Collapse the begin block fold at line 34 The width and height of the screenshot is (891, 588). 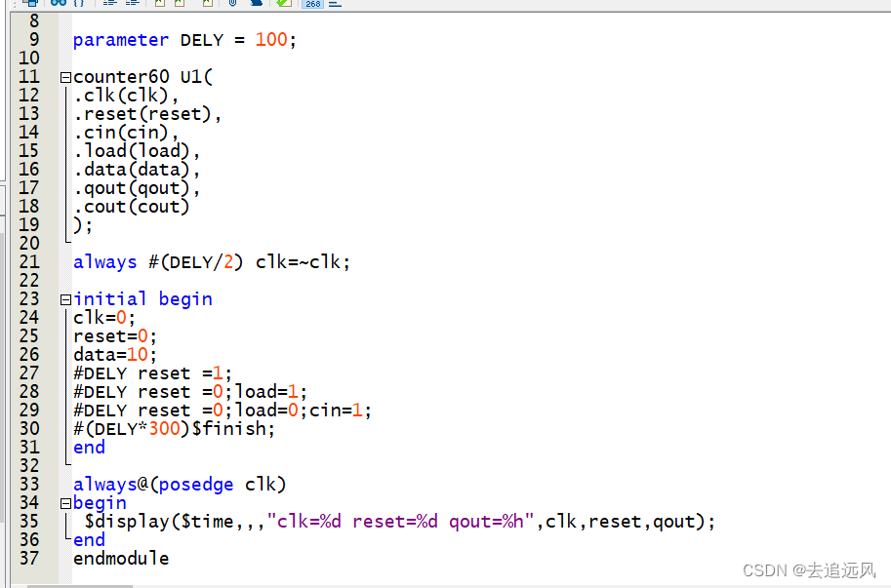tap(66, 503)
